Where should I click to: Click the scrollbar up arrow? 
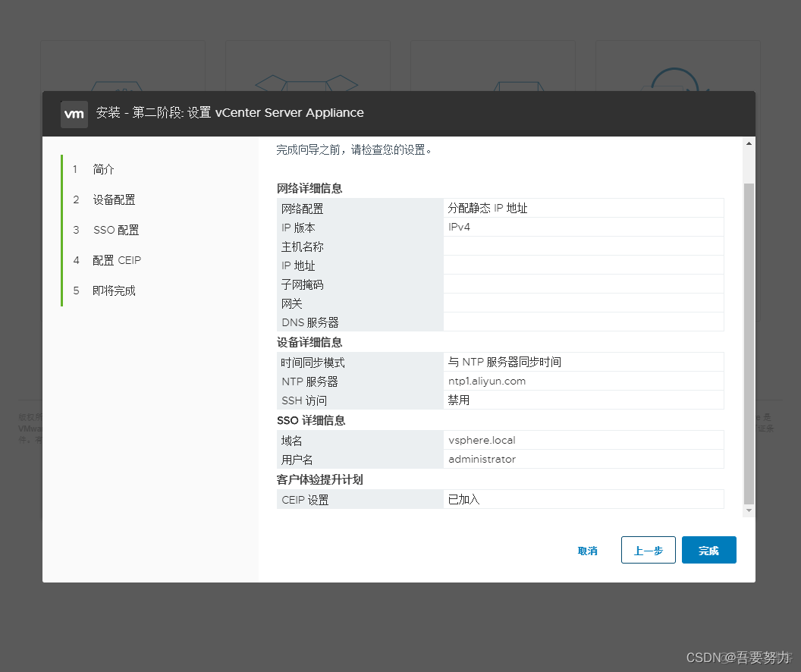coord(749,143)
